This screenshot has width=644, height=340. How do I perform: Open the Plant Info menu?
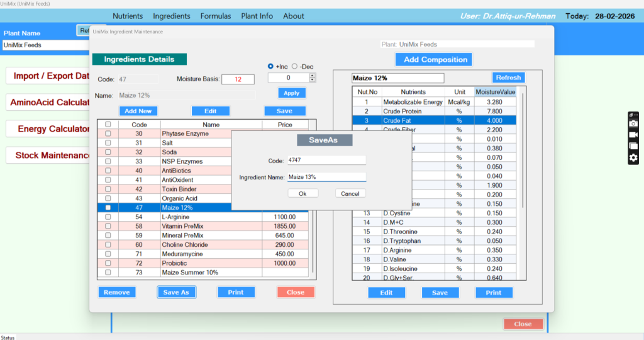[257, 16]
